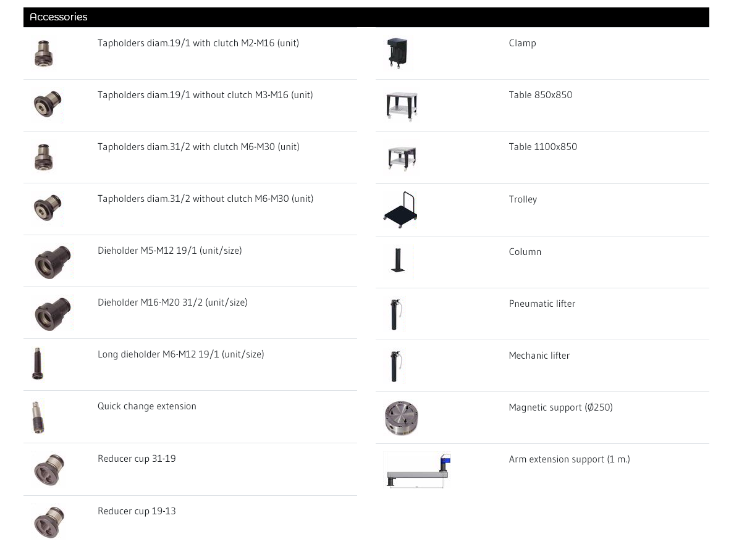Click the Trolley product picture
Screen dimensions: 747x560
point(400,210)
